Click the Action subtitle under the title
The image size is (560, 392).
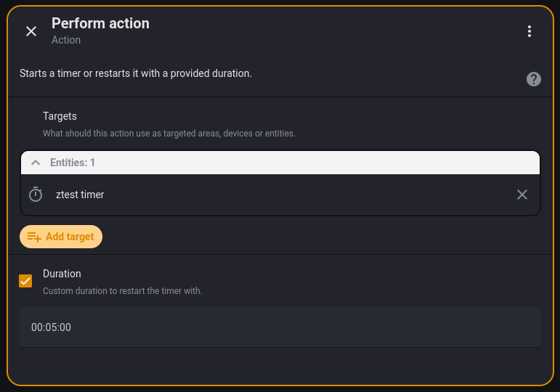point(66,40)
